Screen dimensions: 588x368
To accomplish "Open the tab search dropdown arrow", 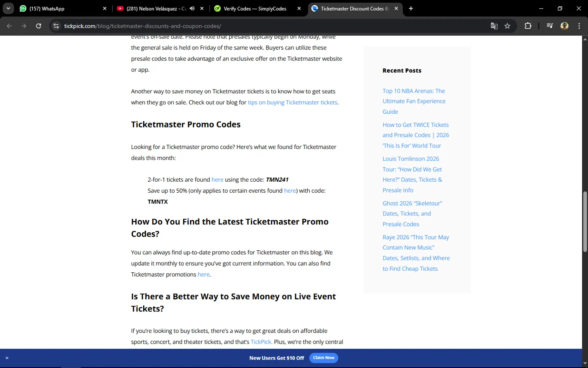I will coord(8,8).
